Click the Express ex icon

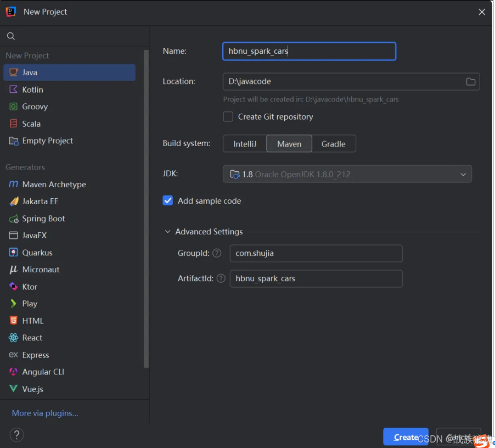pyautogui.click(x=13, y=355)
